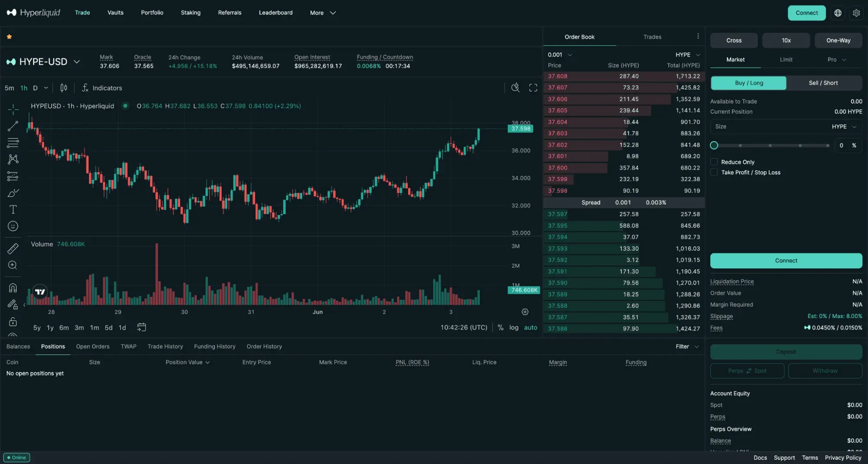Open the 10x leverage setting
This screenshot has height=464, width=868.
[x=786, y=40]
